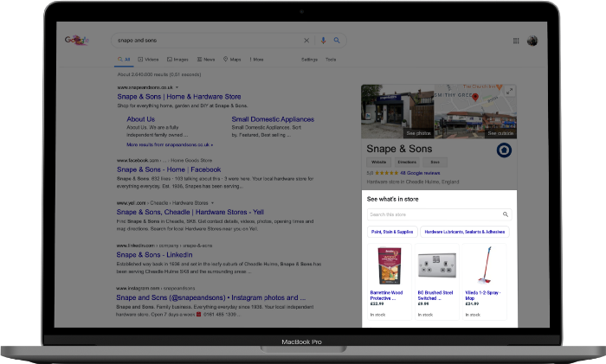The height and width of the screenshot is (364, 606).
Task: Clear the search box with X icon
Action: point(306,40)
